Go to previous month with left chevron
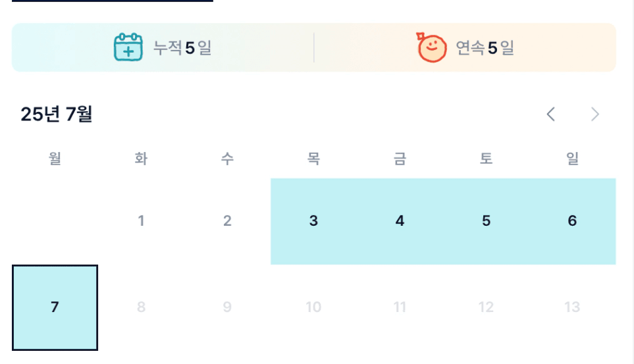The image size is (634, 364). pos(550,114)
